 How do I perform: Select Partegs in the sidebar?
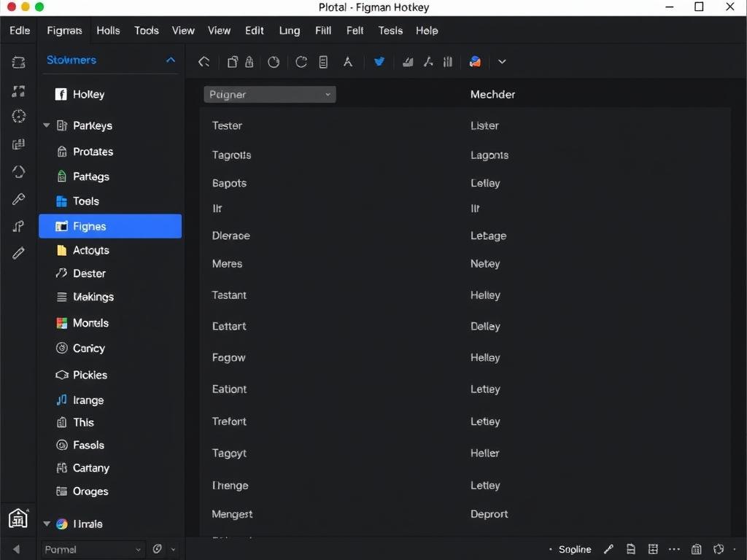point(110,176)
